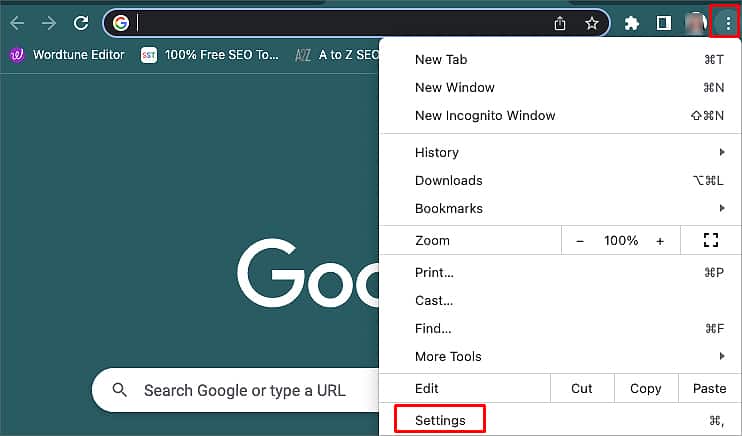The height and width of the screenshot is (436, 742).
Task: Increase zoom with the plus button
Action: (660, 241)
